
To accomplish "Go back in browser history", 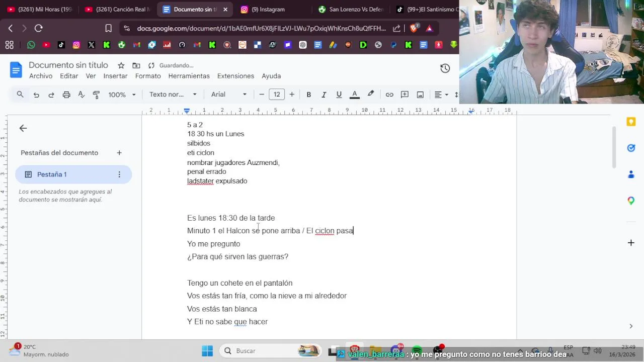I will coord(11,29).
